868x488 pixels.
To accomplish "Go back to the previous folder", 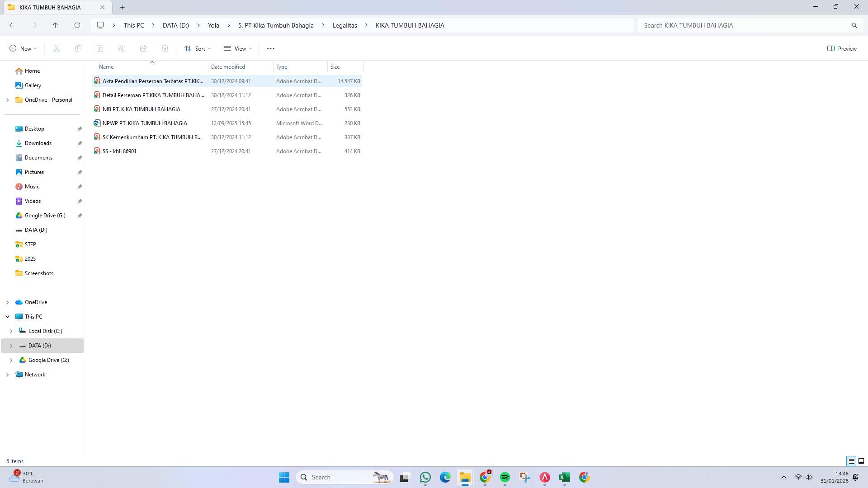I will click(12, 25).
